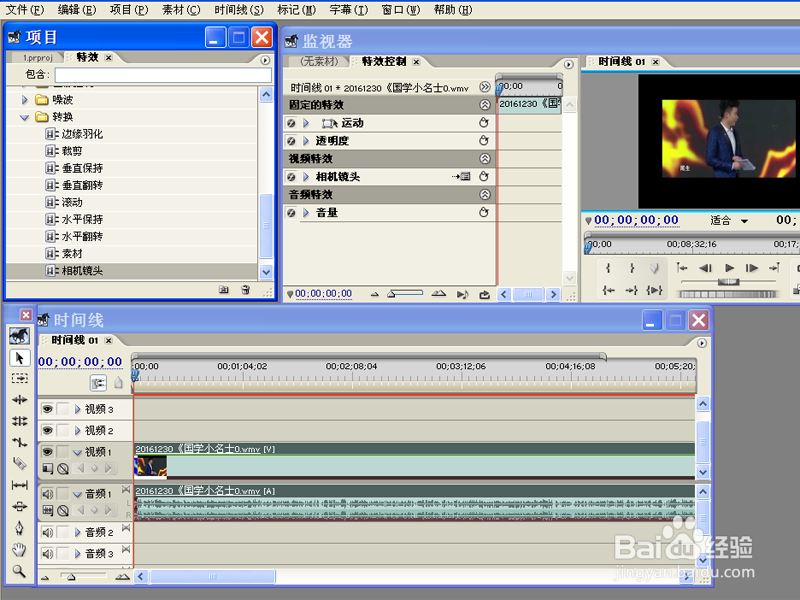The height and width of the screenshot is (600, 800).
Task: Select the Slide tool
Action: click(x=19, y=506)
